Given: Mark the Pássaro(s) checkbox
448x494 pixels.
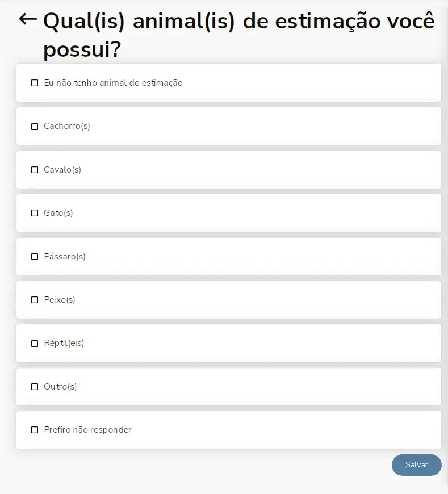Looking at the screenshot, I should coord(35,257).
